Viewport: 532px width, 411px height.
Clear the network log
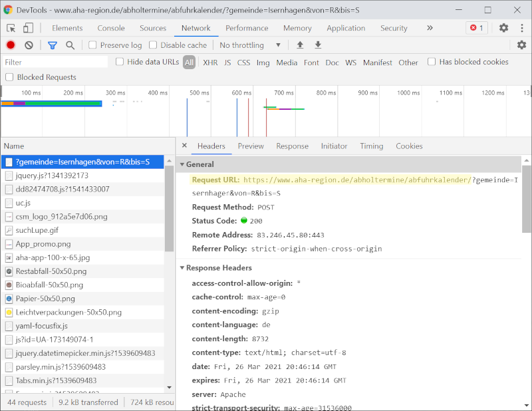pos(28,45)
